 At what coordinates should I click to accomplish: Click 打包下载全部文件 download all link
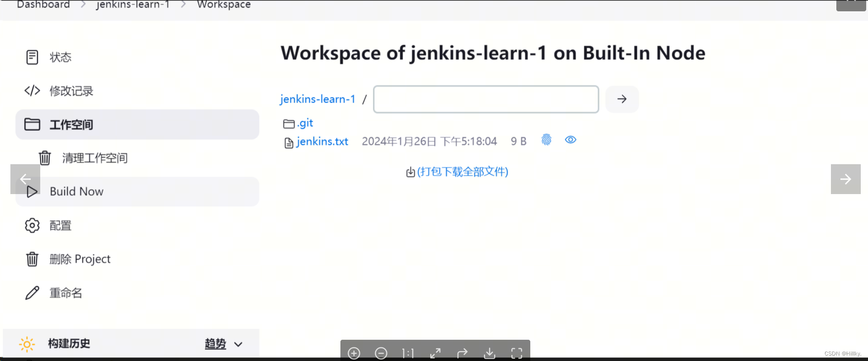[462, 172]
